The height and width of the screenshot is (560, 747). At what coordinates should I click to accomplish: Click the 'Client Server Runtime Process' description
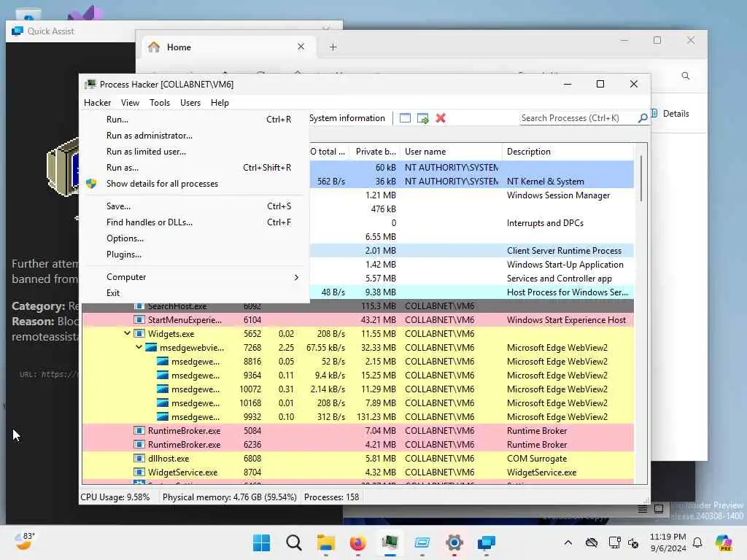pyautogui.click(x=564, y=251)
